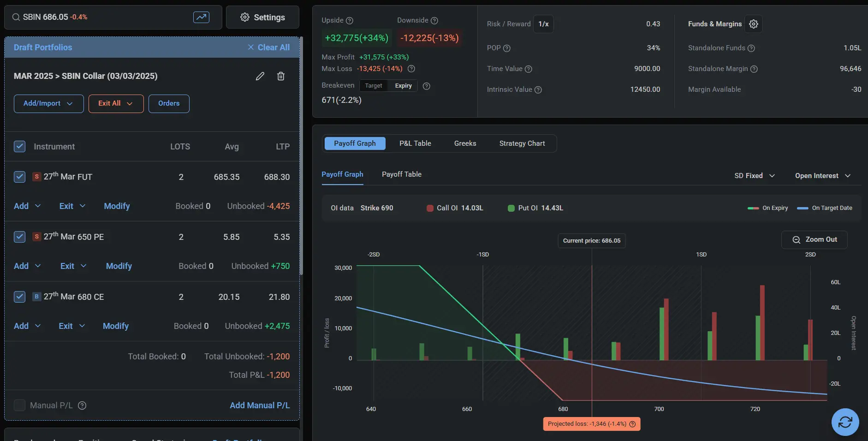Toggle the select-all Instrument checkbox
This screenshot has height=441, width=868.
pyautogui.click(x=19, y=146)
